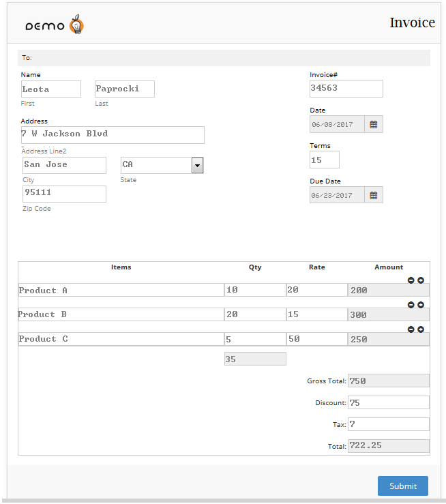
Task: Click the Qty field for Product A
Action: [254, 290]
